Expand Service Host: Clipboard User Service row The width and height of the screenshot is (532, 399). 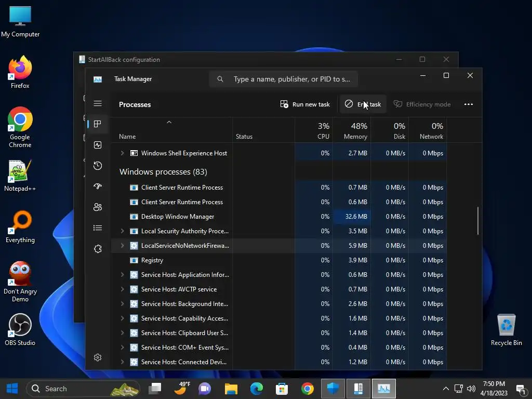coord(122,333)
